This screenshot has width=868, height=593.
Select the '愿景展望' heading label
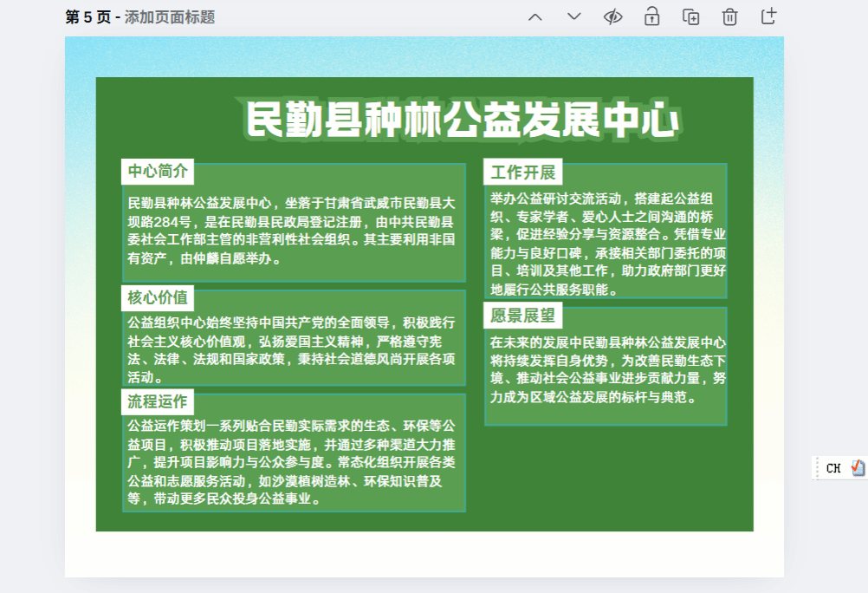point(522,316)
